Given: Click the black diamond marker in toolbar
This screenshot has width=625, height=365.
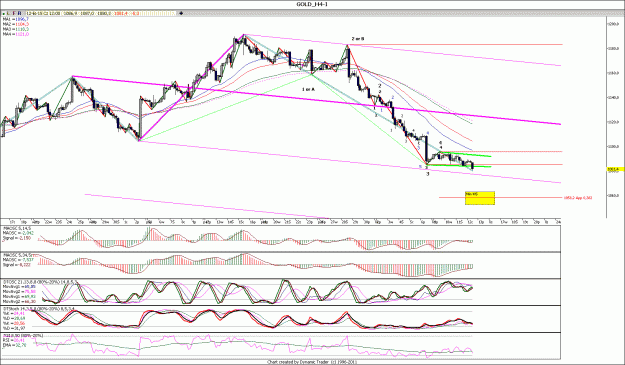Looking at the screenshot, I should point(181,13).
